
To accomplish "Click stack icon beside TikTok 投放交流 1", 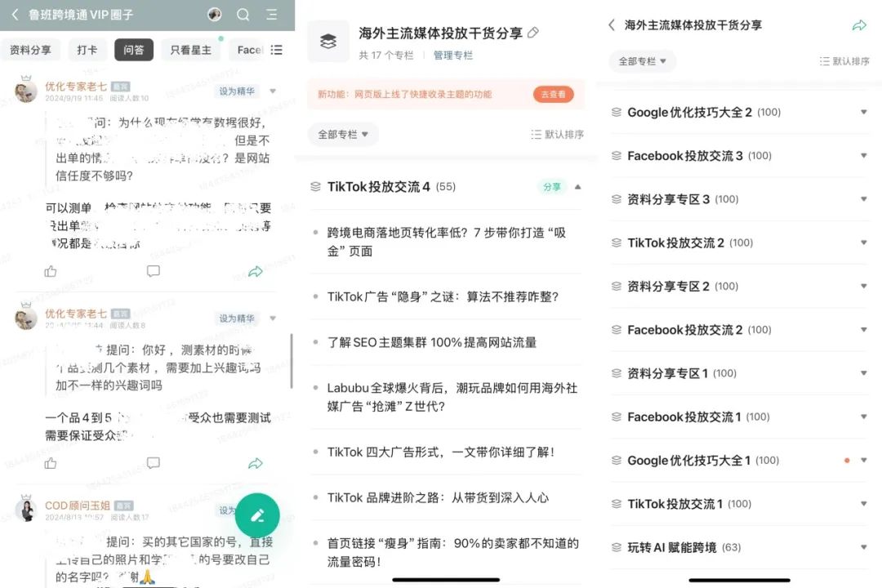I will coord(617,504).
